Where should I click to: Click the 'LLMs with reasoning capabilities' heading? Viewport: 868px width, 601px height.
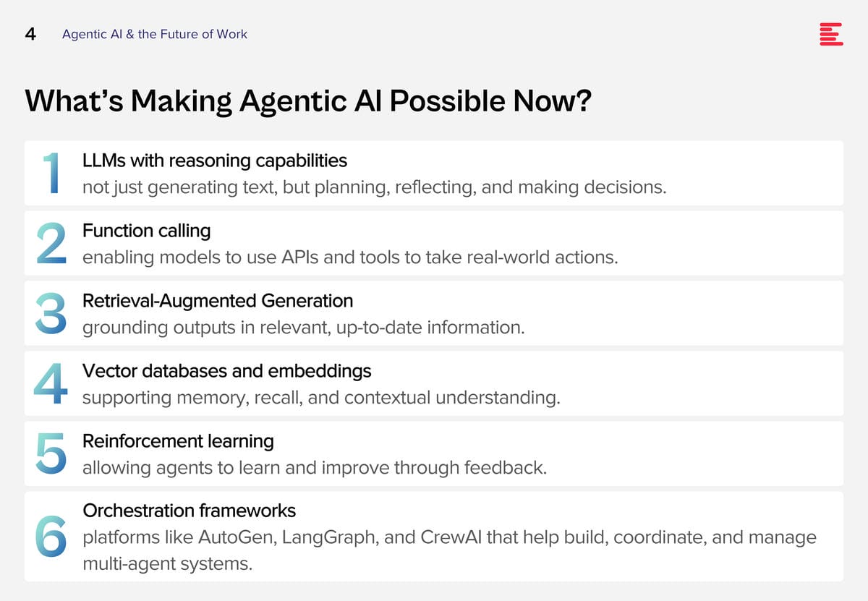click(x=215, y=161)
